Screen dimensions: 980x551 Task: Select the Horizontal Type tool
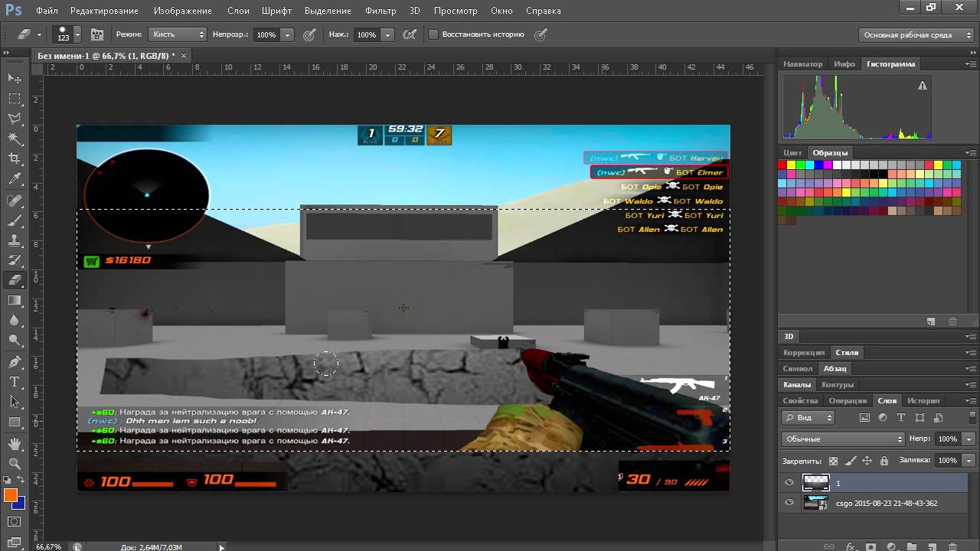point(15,382)
